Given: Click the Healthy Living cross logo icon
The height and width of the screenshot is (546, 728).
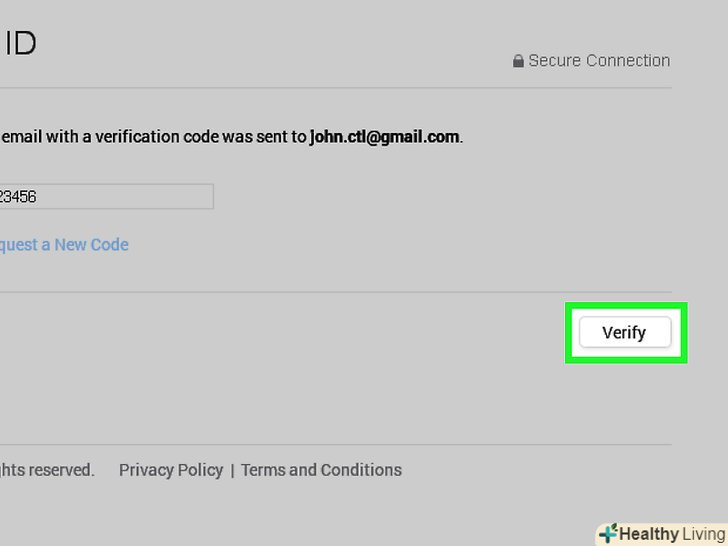Looking at the screenshot, I should pos(607,534).
